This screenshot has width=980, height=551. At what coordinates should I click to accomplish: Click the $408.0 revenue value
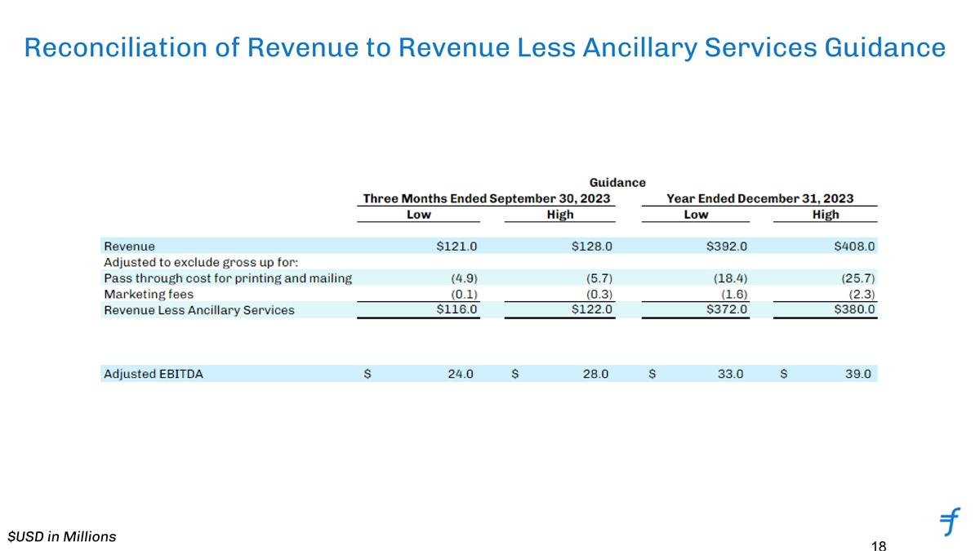click(x=854, y=246)
